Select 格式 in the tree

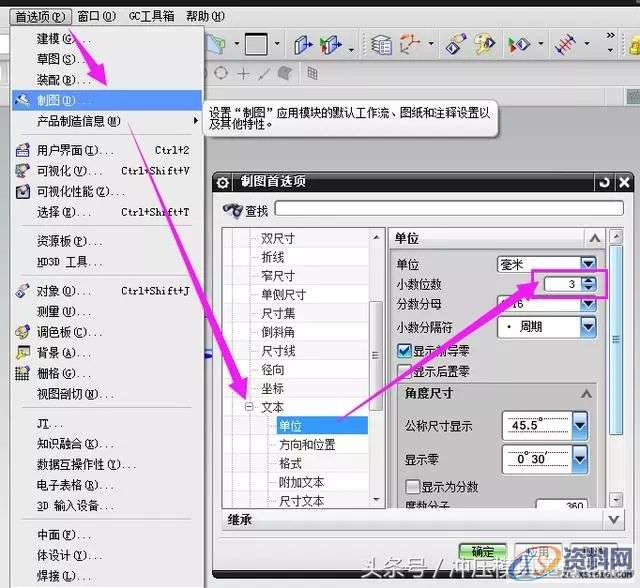[x=290, y=463]
